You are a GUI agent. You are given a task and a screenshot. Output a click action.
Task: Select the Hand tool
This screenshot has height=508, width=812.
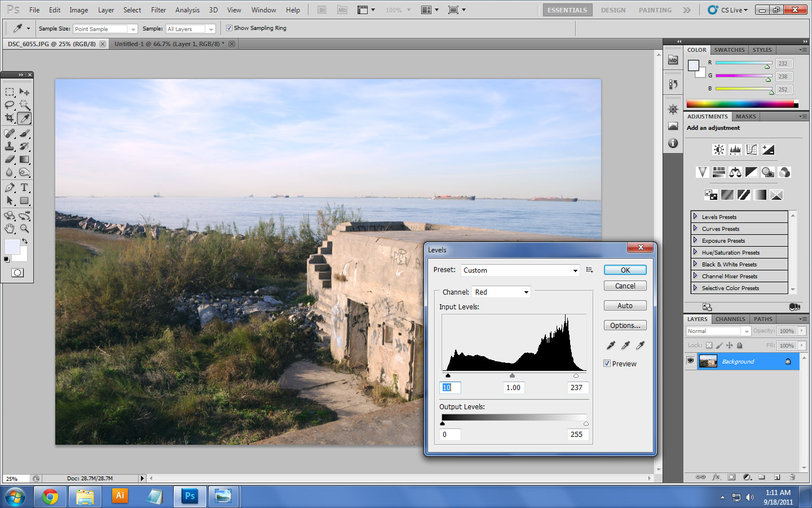[10, 229]
